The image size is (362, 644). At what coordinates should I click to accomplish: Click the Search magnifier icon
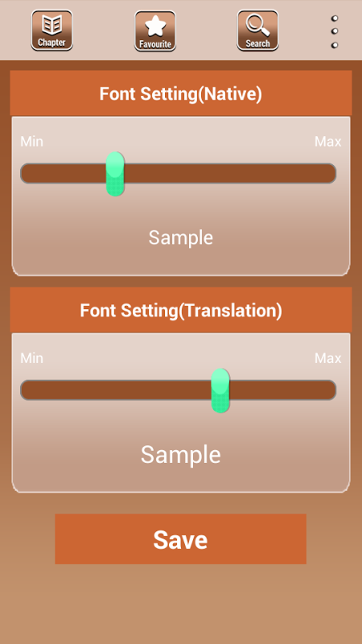[258, 30]
